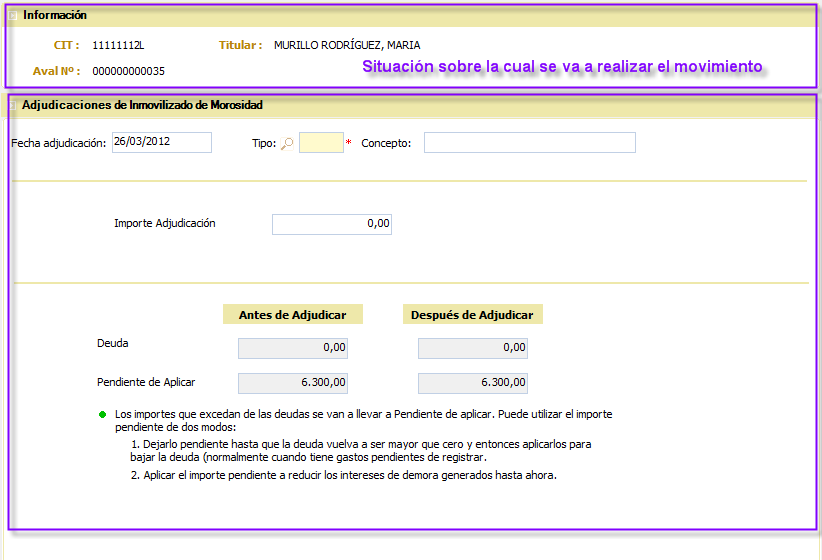Click the CIT label
The image size is (822, 560).
tap(67, 45)
